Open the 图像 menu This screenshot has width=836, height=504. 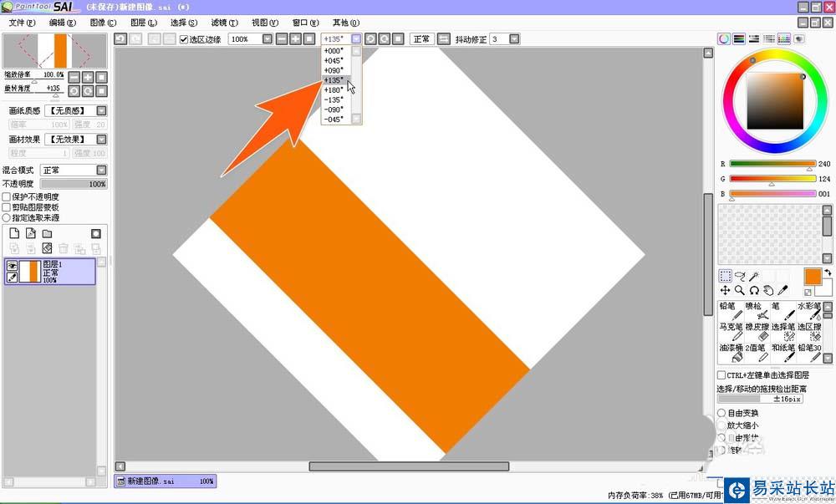pyautogui.click(x=103, y=23)
